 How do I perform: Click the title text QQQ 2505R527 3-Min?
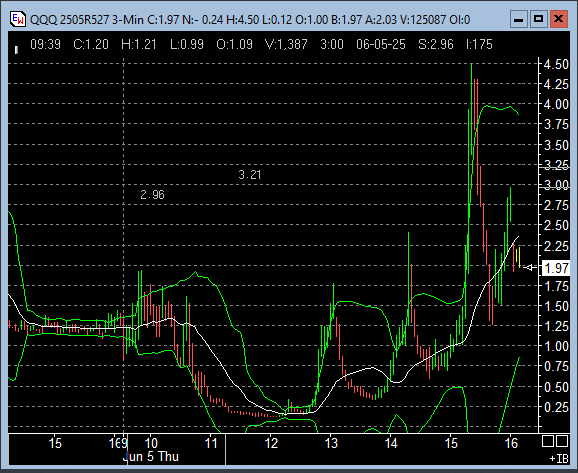(87, 20)
